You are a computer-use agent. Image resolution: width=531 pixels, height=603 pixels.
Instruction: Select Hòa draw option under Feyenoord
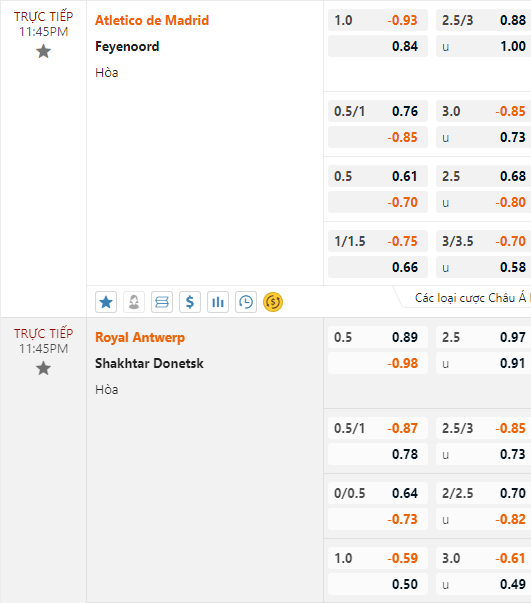coord(107,72)
